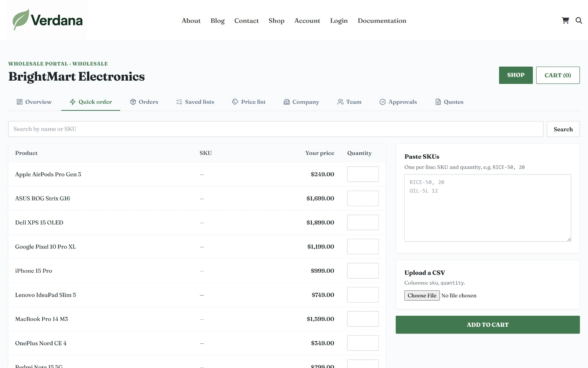Screen dimensions: 588x368
Task: Open the Account nav link
Action: coord(307,21)
